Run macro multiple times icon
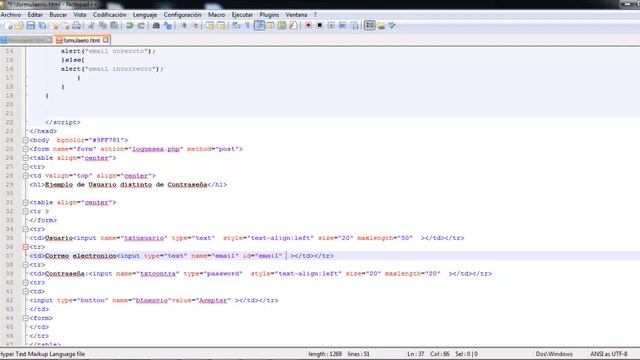 click(x=342, y=26)
